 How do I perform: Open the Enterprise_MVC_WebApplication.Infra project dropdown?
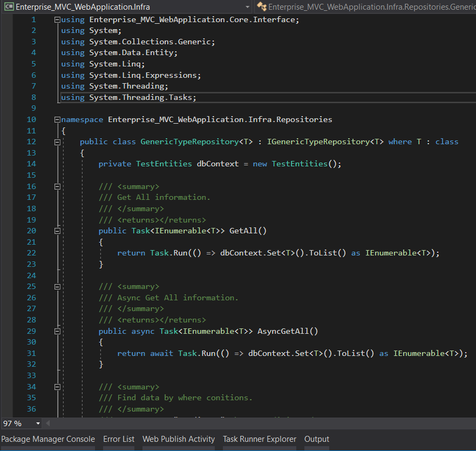[x=248, y=8]
